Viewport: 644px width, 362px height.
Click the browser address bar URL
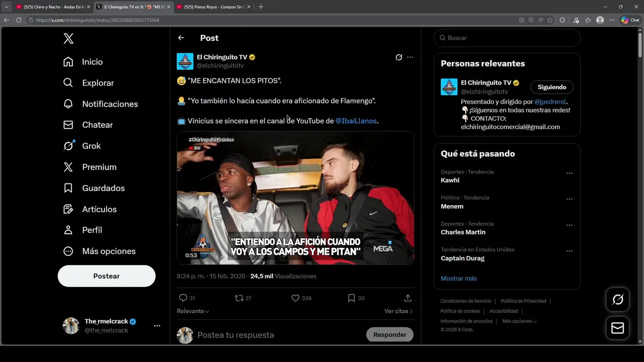point(98,20)
